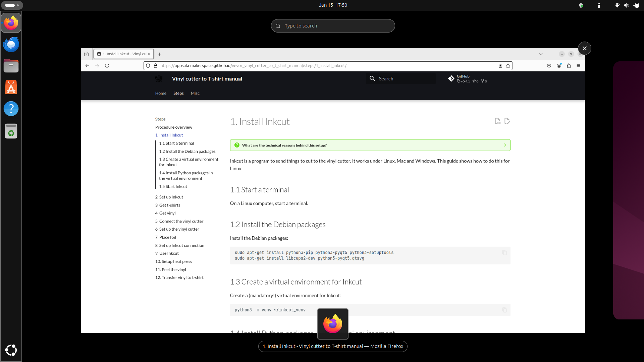
Task: Close the Install Inkcut browser tab
Action: click(x=149, y=54)
